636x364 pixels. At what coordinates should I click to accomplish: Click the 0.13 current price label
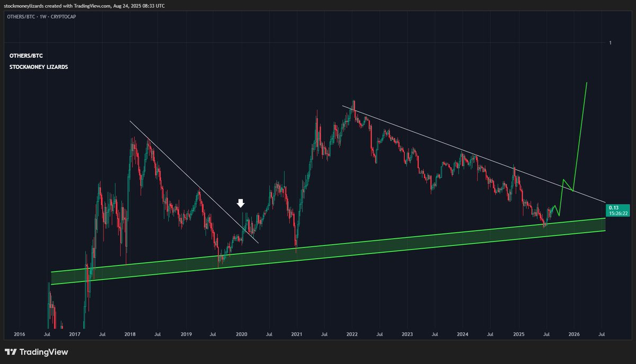click(614, 207)
